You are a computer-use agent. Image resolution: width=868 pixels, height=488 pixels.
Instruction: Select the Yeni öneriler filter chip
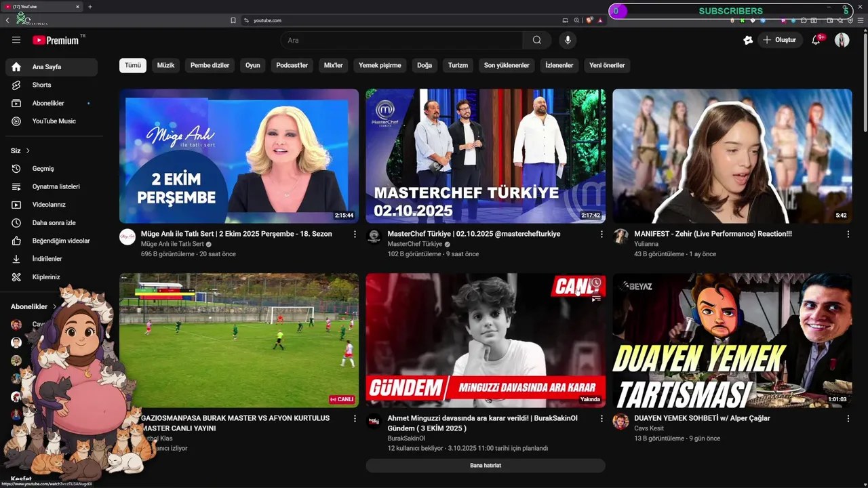[607, 65]
